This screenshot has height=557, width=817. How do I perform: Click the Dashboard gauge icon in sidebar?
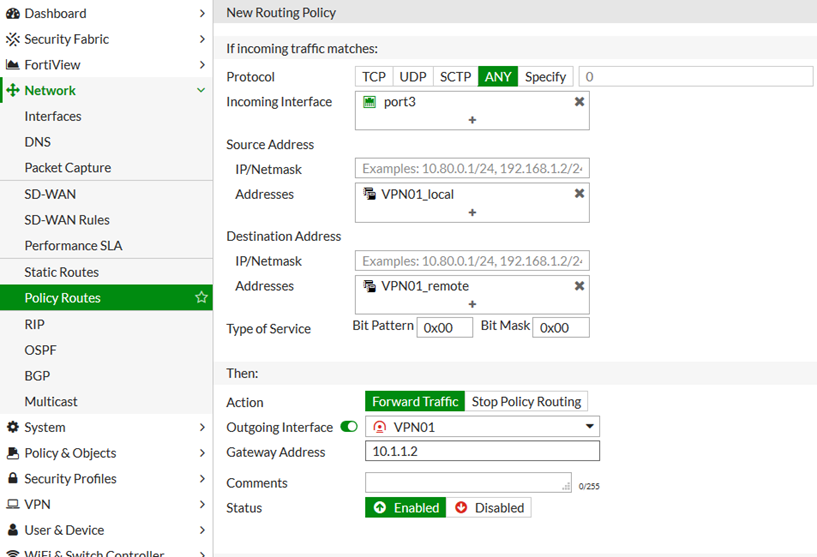13,13
